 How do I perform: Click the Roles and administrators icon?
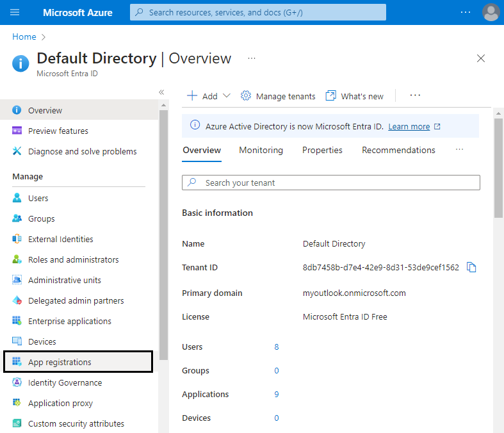[x=17, y=259]
